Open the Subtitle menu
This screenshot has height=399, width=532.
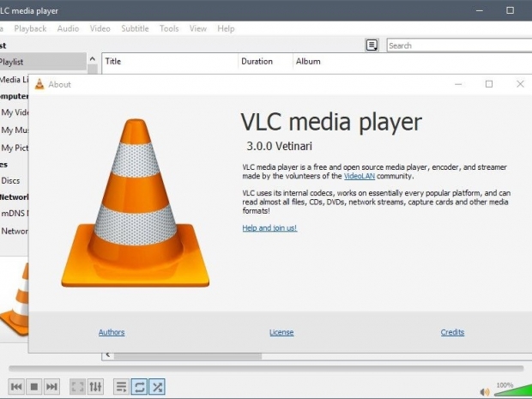[135, 28]
